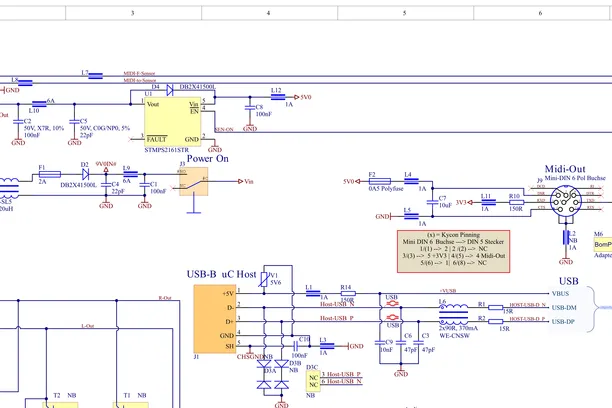Click the J3 Power On switch symbol
Image resolution: width=612 pixels, height=408 pixels.
point(194,182)
